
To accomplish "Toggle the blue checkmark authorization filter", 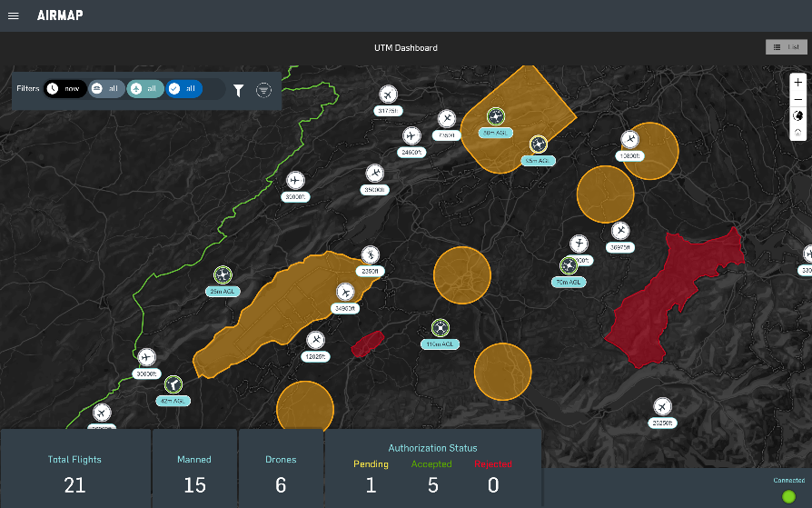I will [x=184, y=89].
